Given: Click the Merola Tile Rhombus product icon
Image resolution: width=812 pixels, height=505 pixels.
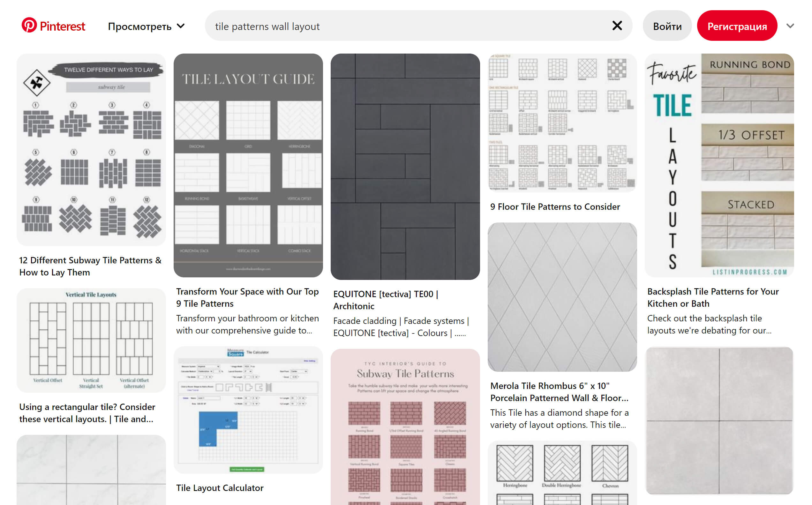Looking at the screenshot, I should (561, 297).
